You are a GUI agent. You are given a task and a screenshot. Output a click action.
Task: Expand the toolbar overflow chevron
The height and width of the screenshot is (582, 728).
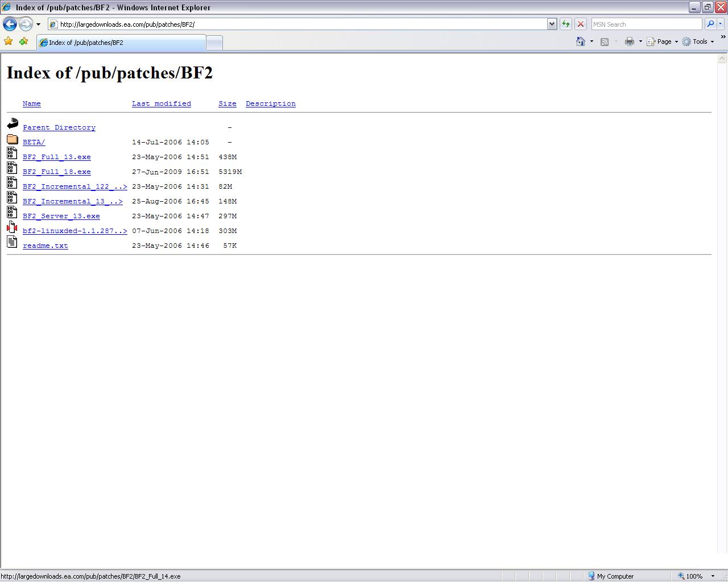pos(723,37)
